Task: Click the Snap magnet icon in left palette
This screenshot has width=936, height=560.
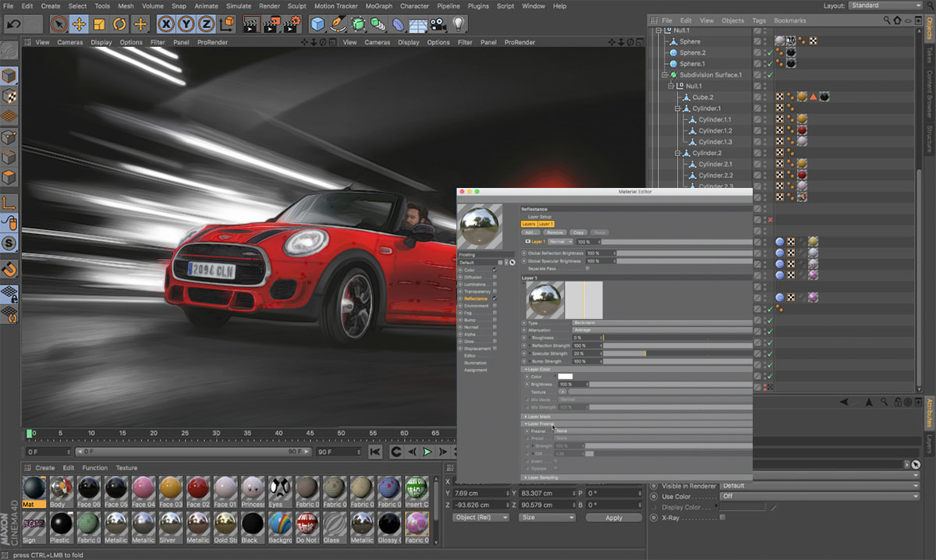Action: coord(9,270)
